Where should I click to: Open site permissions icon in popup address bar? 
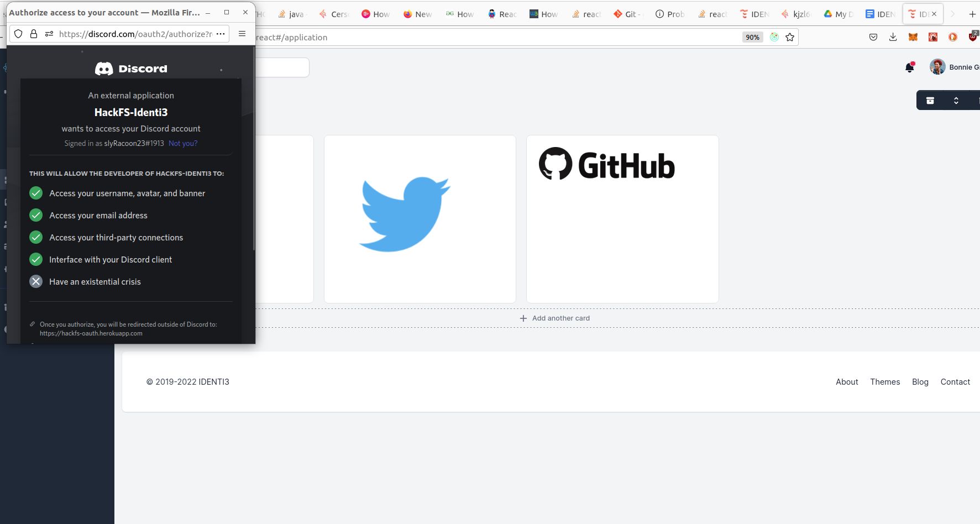[x=49, y=34]
